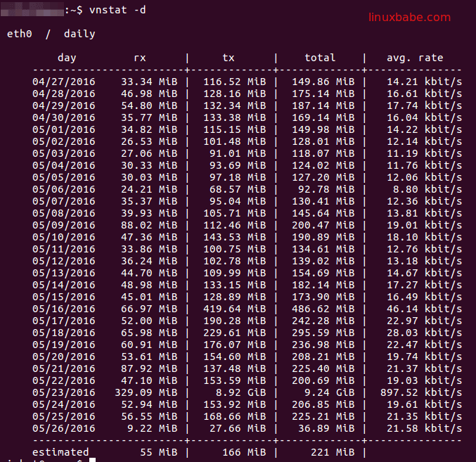The image size is (476, 462).
Task: Click the 'rx' column header
Action: point(140,58)
